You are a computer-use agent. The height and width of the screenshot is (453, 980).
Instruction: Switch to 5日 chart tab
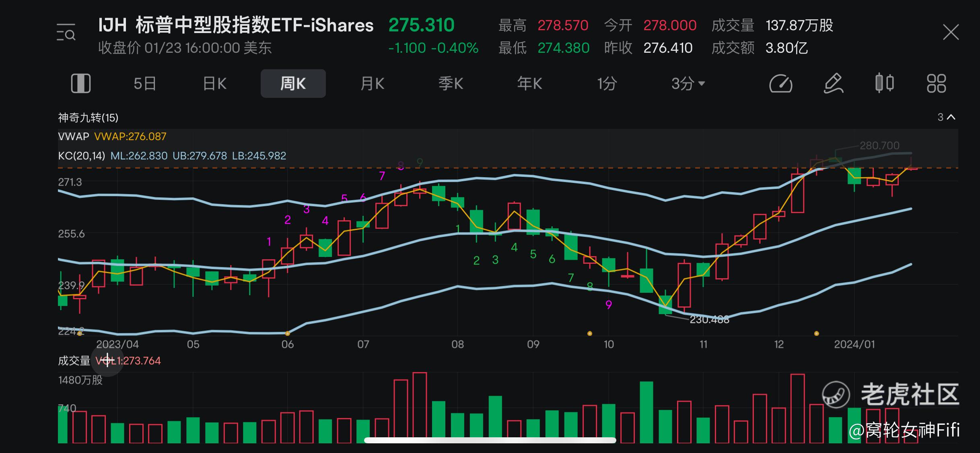145,84
